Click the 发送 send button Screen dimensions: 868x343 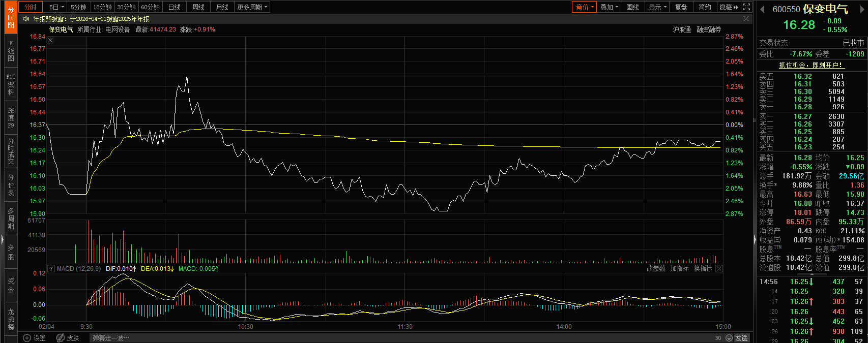coord(741,338)
